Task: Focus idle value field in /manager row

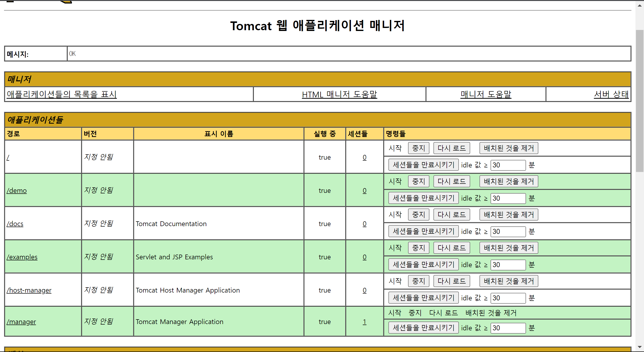Action: click(508, 328)
